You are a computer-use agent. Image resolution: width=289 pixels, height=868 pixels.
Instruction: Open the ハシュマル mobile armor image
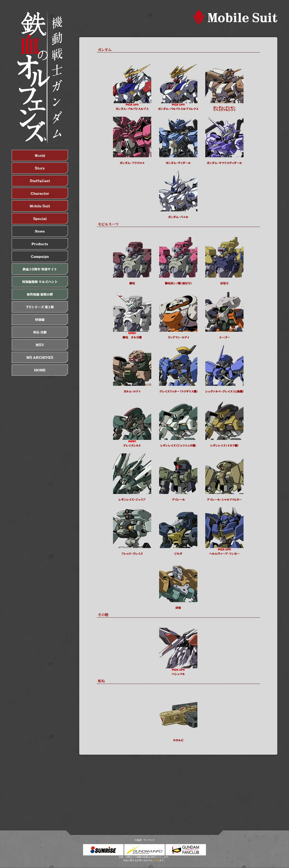coord(178,648)
